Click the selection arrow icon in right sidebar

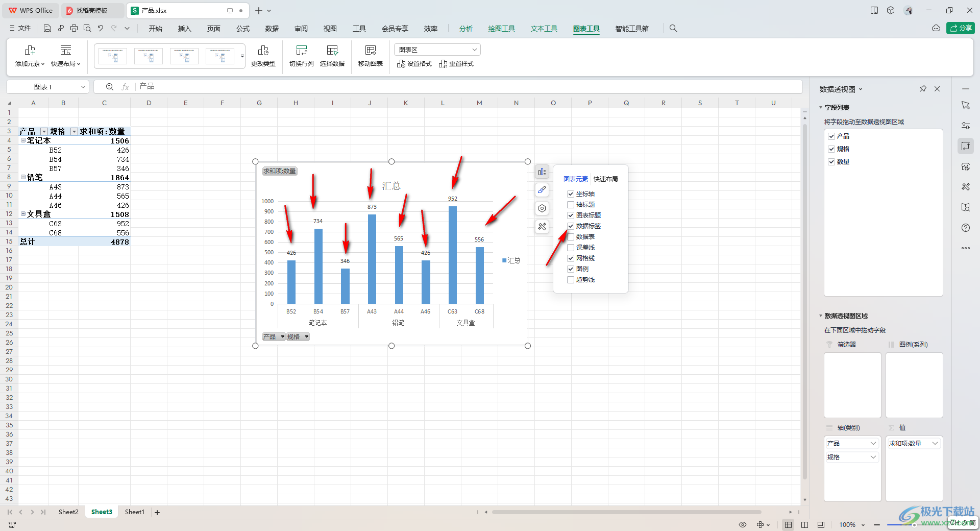point(966,105)
